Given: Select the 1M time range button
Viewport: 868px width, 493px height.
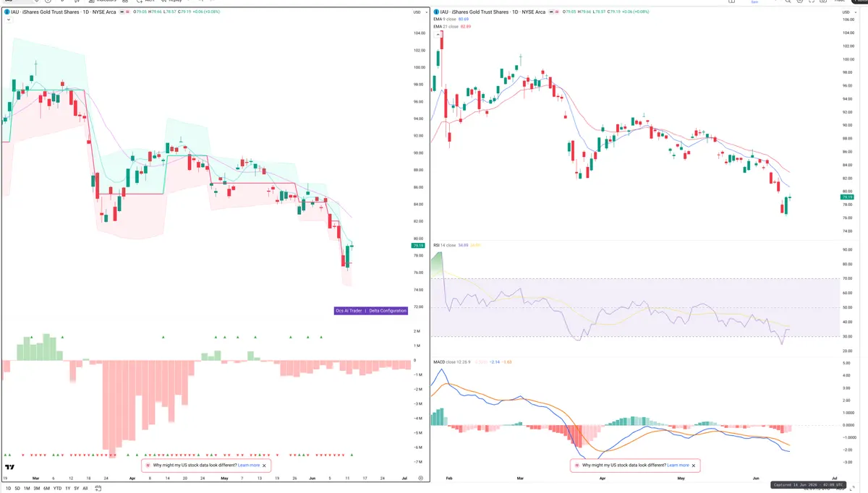Looking at the screenshot, I should tap(27, 488).
